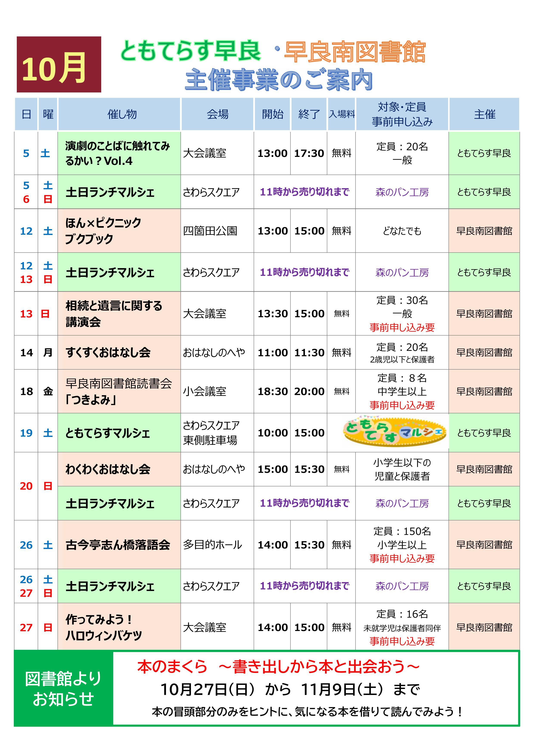Click venue 小会議室
Image resolution: width=534 pixels, height=756 pixels.
pyautogui.click(x=205, y=391)
